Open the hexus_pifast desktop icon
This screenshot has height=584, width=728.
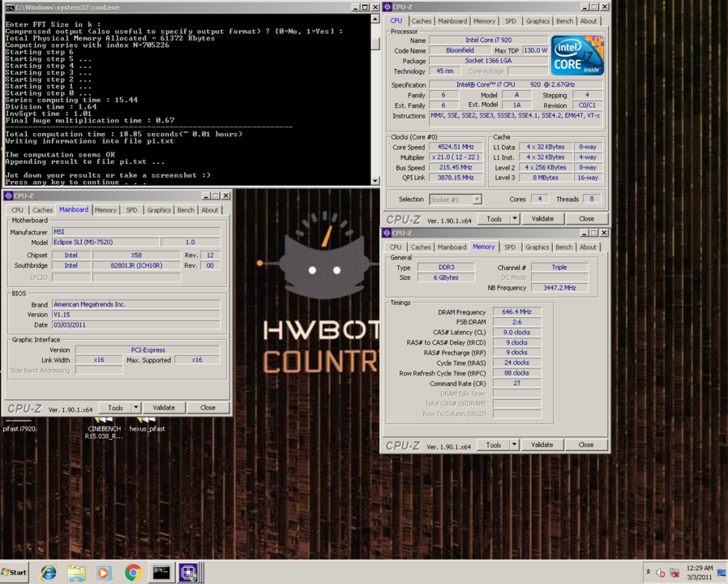(147, 425)
